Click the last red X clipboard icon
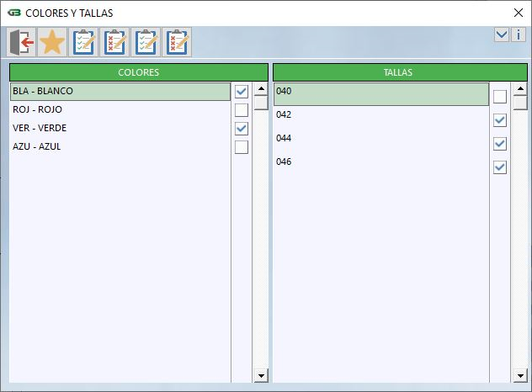Image resolution: width=532 pixels, height=392 pixels. (x=177, y=42)
